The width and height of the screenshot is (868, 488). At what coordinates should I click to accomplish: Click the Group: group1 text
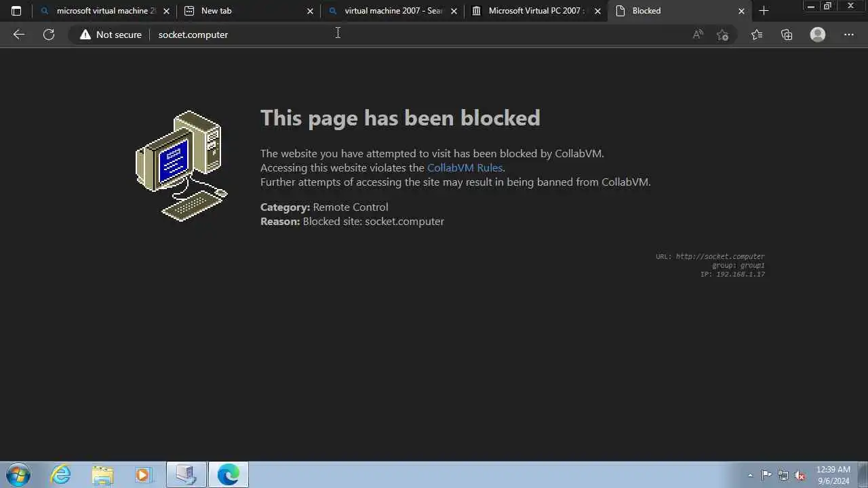click(x=738, y=265)
